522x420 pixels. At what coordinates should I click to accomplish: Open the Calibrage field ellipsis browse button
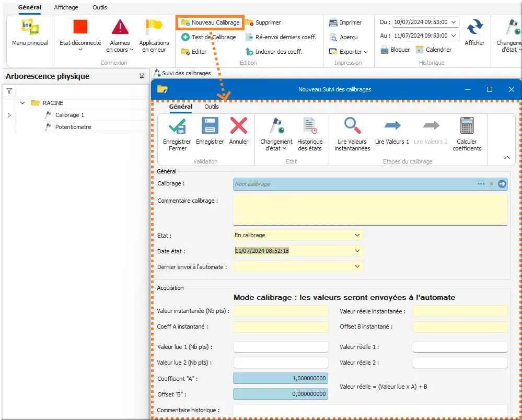click(x=481, y=184)
